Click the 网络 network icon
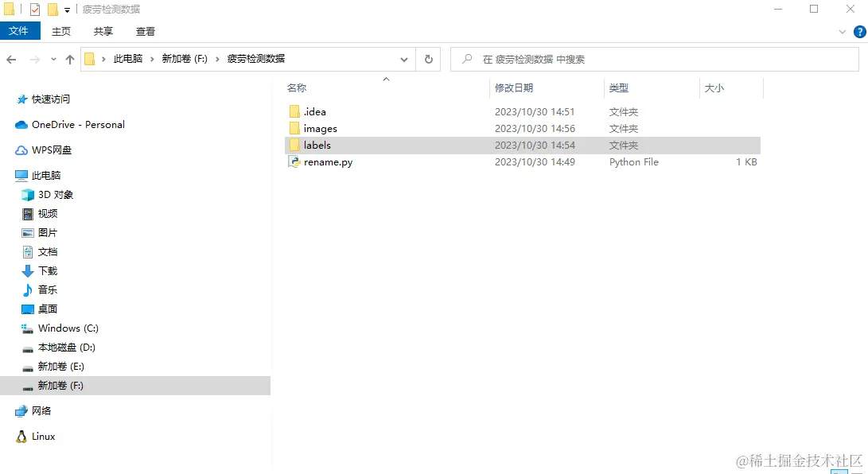The width and height of the screenshot is (868, 474). [21, 411]
